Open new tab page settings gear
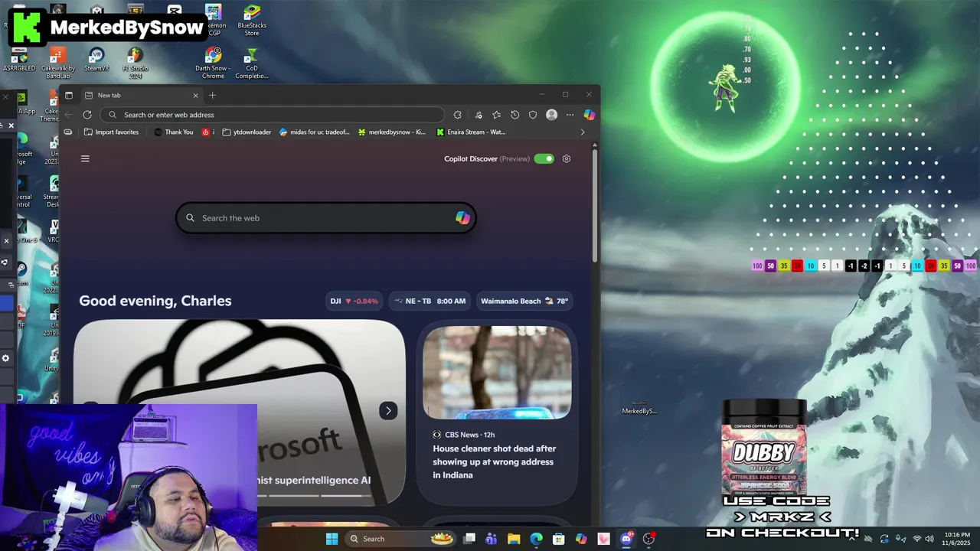This screenshot has height=551, width=980. 567,158
